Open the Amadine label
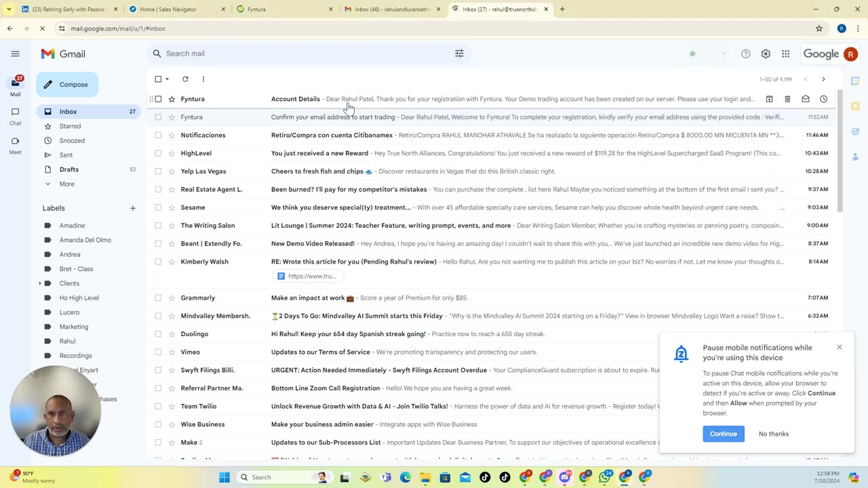This screenshot has width=868, height=488. tap(72, 226)
